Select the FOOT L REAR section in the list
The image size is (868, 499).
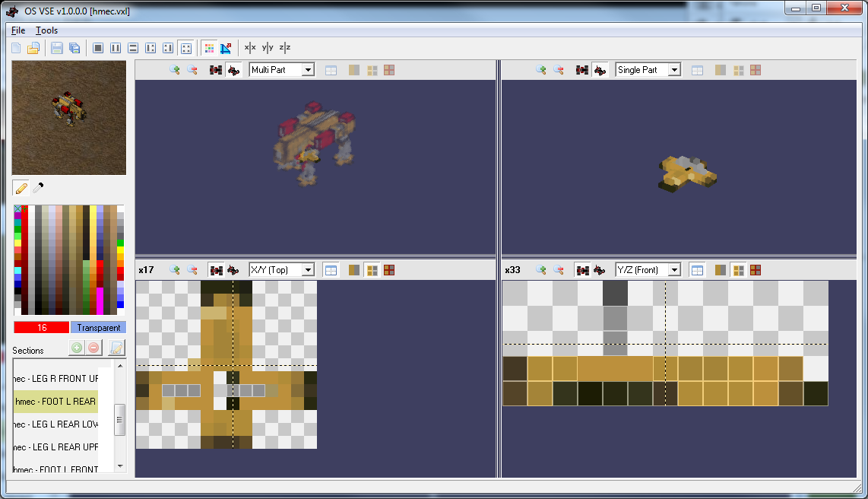[x=55, y=401]
